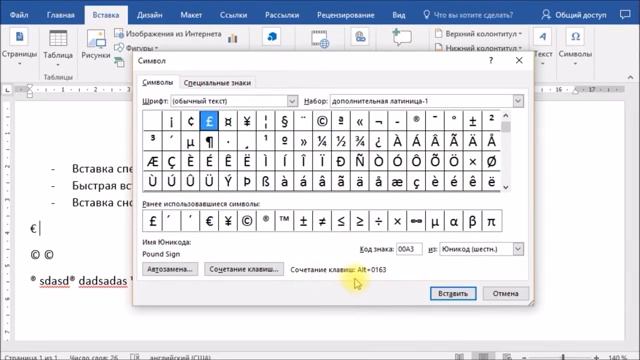Screen dimensions: 640x360
Task: Collapse the ribbon with the chevron
Action: pos(630,77)
